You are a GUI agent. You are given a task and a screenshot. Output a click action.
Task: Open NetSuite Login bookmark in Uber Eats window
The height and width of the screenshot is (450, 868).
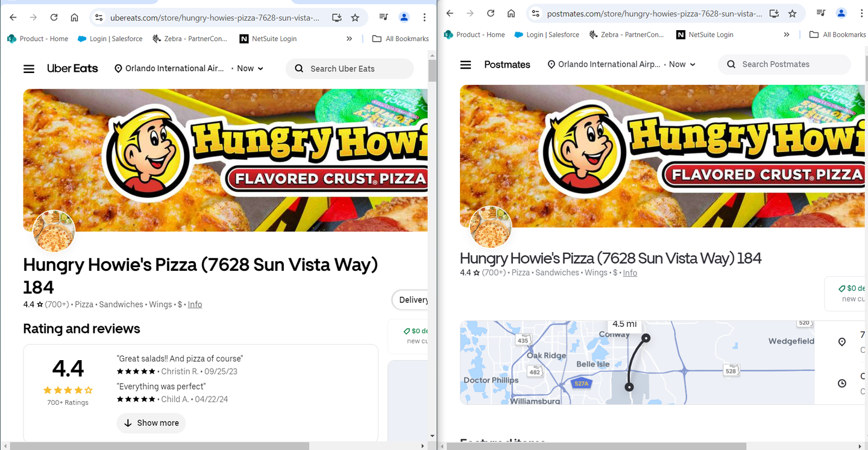(x=268, y=39)
